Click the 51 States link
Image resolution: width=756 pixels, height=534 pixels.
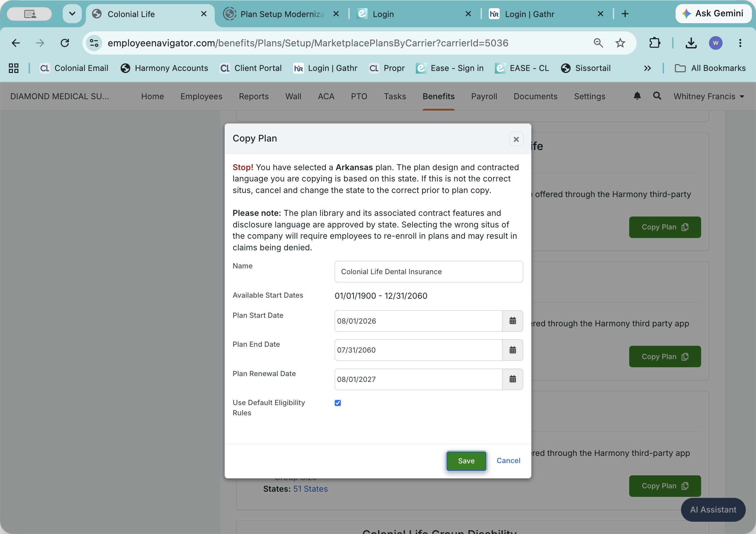311,489
